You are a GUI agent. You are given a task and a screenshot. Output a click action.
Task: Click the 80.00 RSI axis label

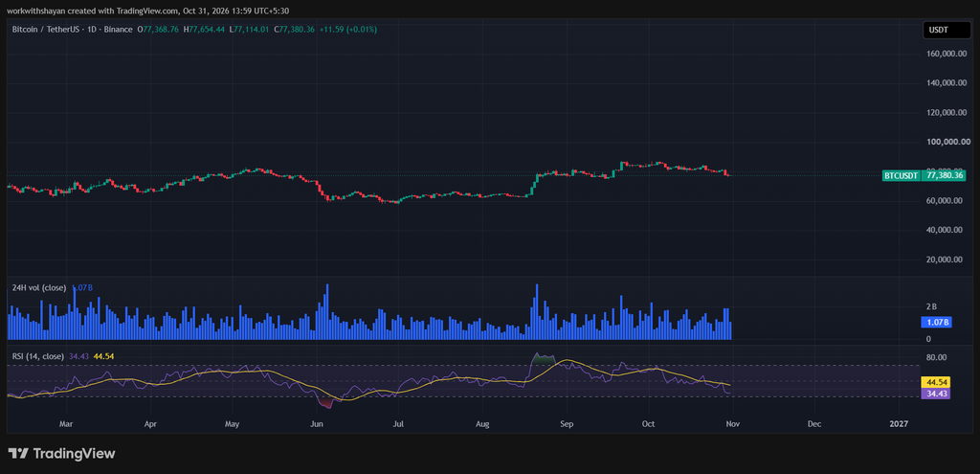(937, 358)
